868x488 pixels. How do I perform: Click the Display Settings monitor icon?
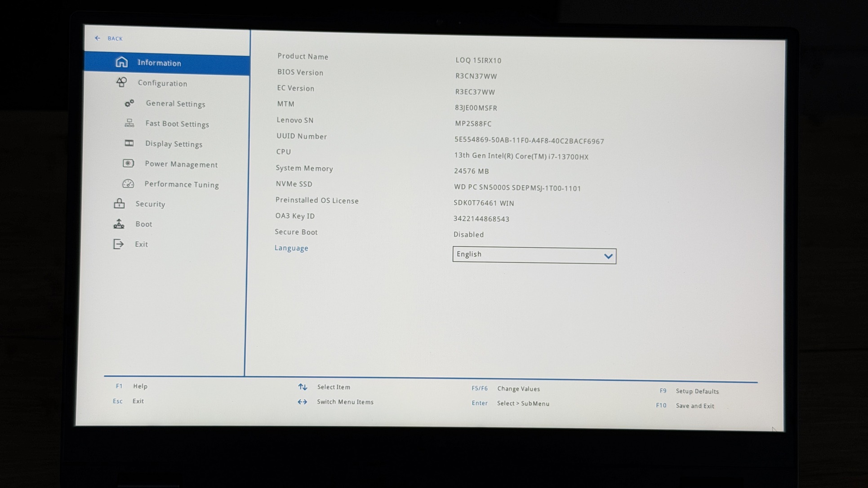click(x=129, y=143)
